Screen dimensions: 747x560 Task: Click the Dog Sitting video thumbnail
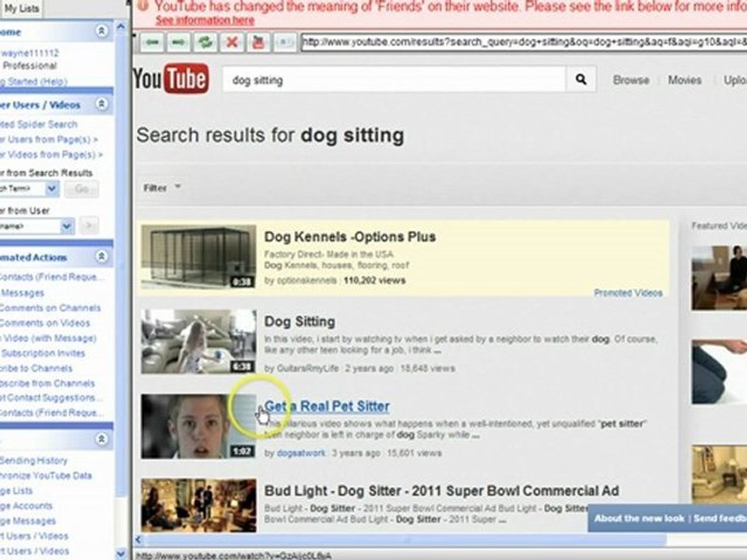tap(198, 341)
